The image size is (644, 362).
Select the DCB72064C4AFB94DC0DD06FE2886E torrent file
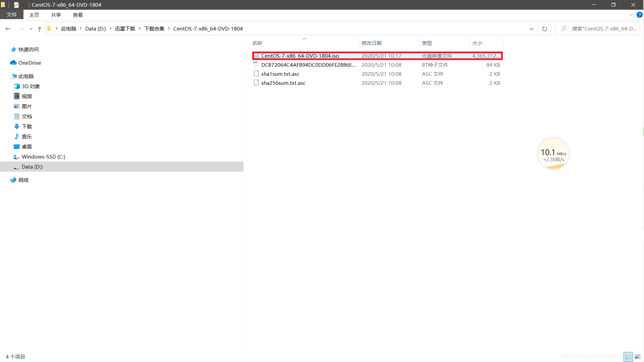(x=377, y=65)
